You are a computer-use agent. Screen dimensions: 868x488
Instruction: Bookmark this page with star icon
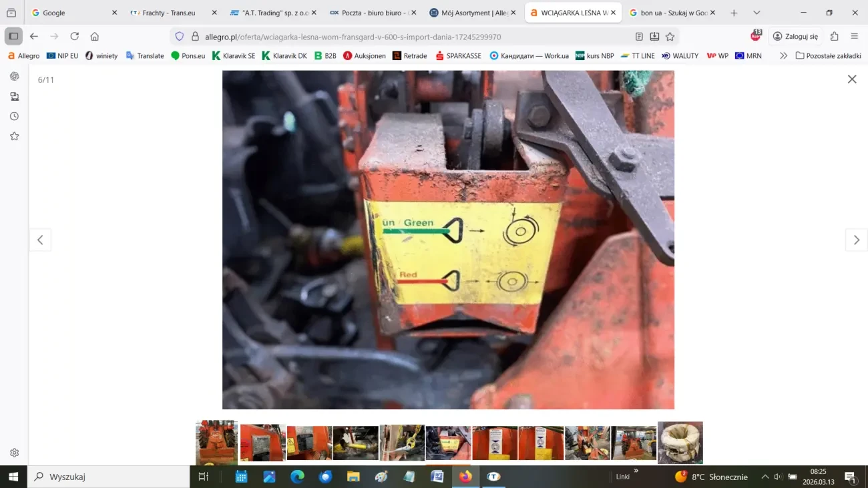point(670,37)
